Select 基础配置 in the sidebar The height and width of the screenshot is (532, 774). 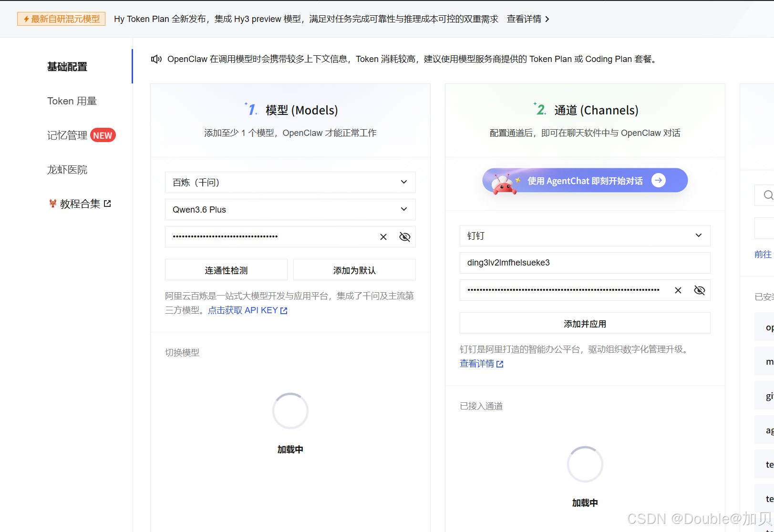(67, 67)
